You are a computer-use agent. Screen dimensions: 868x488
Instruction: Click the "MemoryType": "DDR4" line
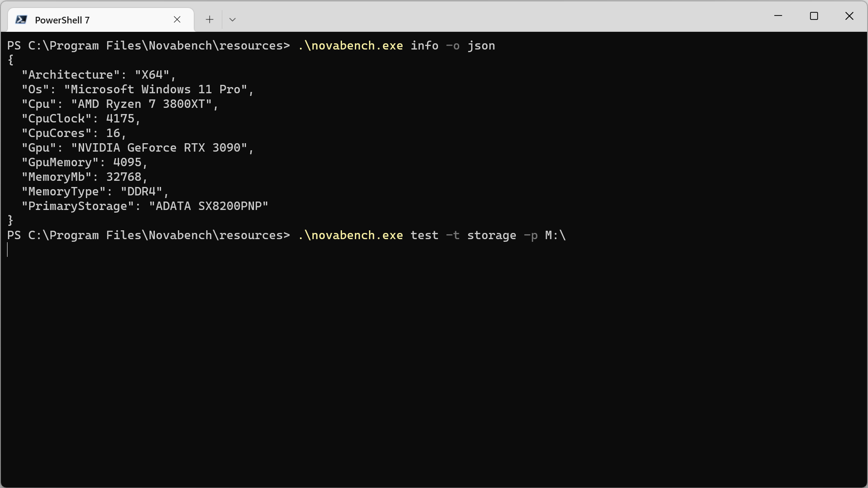point(95,192)
